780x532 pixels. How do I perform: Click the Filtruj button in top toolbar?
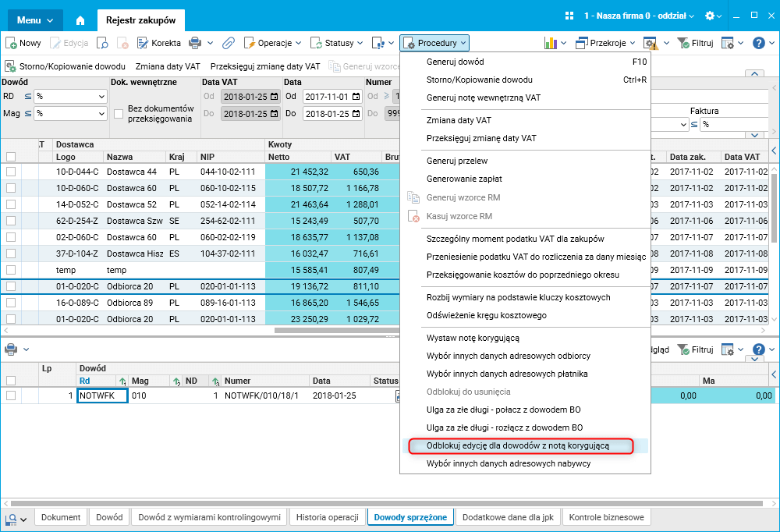click(x=696, y=44)
